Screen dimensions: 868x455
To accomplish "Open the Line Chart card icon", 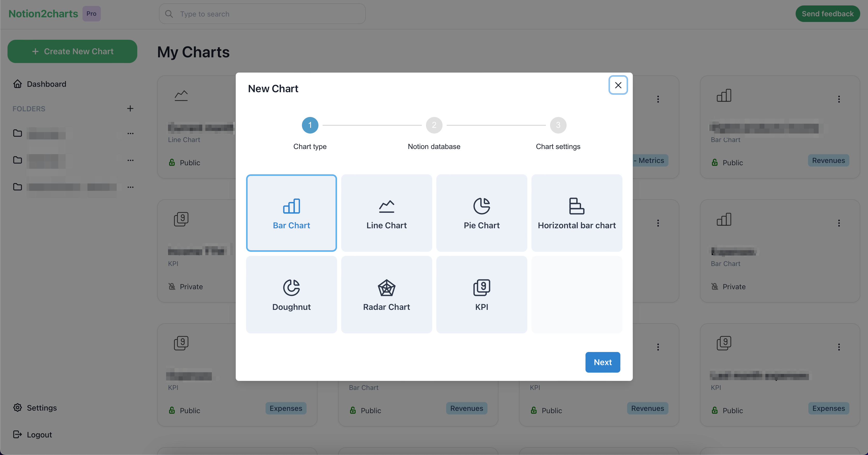I will click(181, 96).
